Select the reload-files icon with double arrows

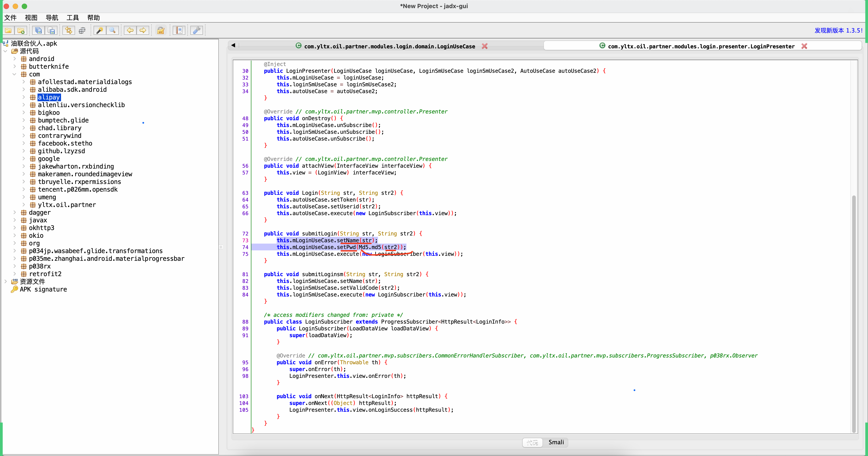pos(68,30)
